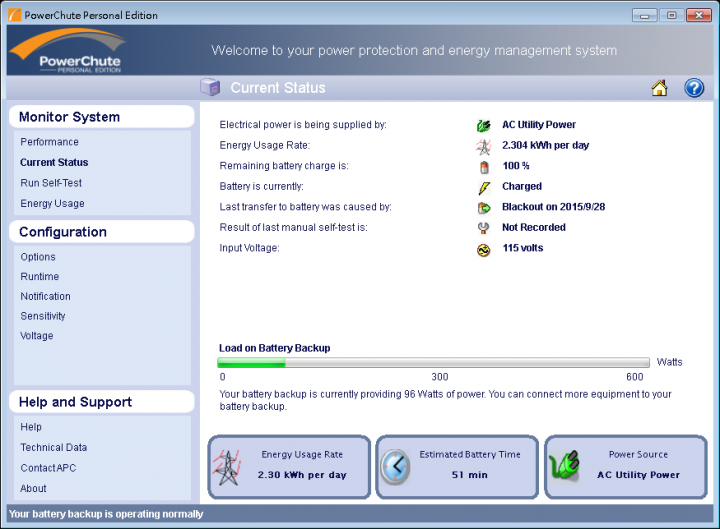Click the UPS device icon beside Current Status
The height and width of the screenshot is (529, 720).
pyautogui.click(x=210, y=87)
